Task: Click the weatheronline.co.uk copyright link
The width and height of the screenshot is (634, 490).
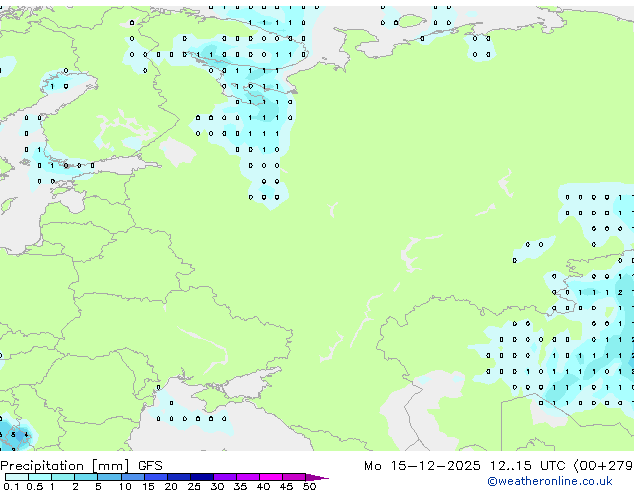Action: click(563, 481)
